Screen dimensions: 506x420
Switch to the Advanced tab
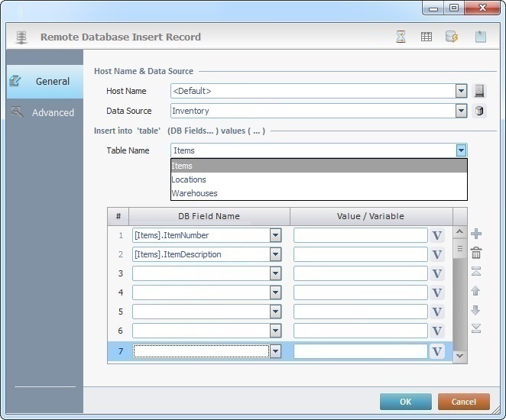(x=53, y=112)
